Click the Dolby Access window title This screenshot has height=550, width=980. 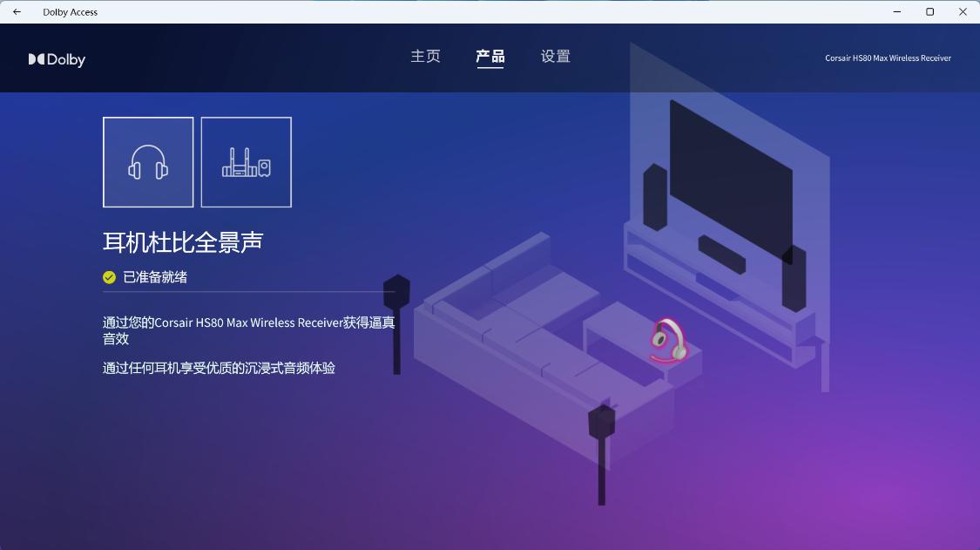pos(70,12)
